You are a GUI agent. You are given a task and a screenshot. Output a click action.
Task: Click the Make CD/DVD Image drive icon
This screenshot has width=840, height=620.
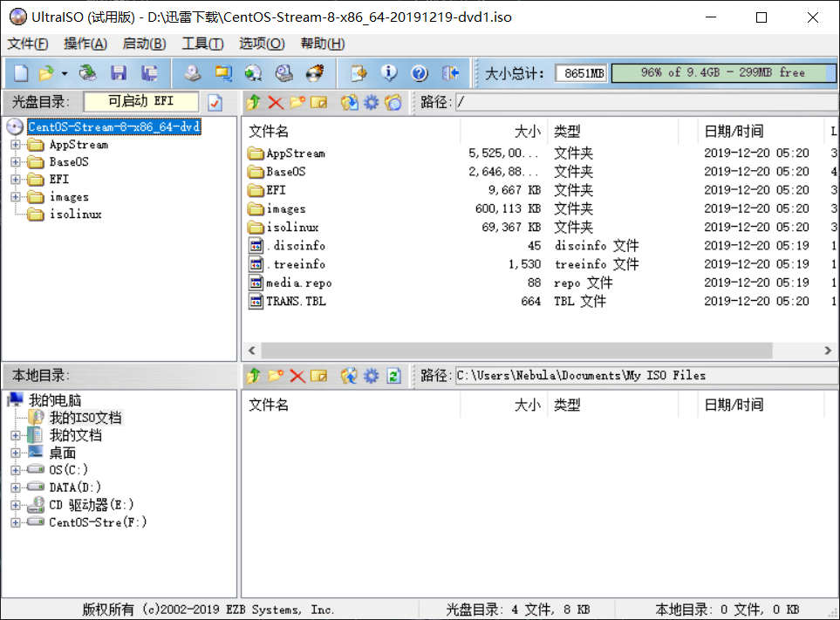point(192,73)
